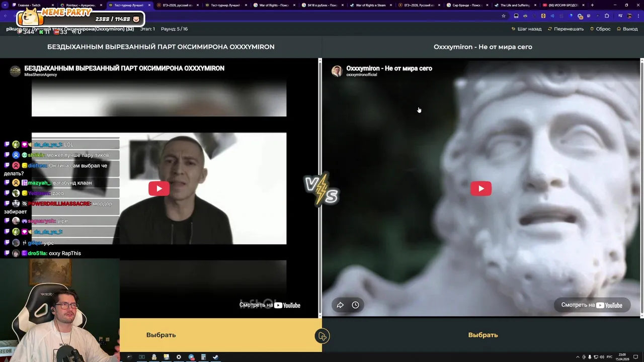Click chat message 'мордор забирает'
Screen dimensions: 644x362
click(x=58, y=208)
